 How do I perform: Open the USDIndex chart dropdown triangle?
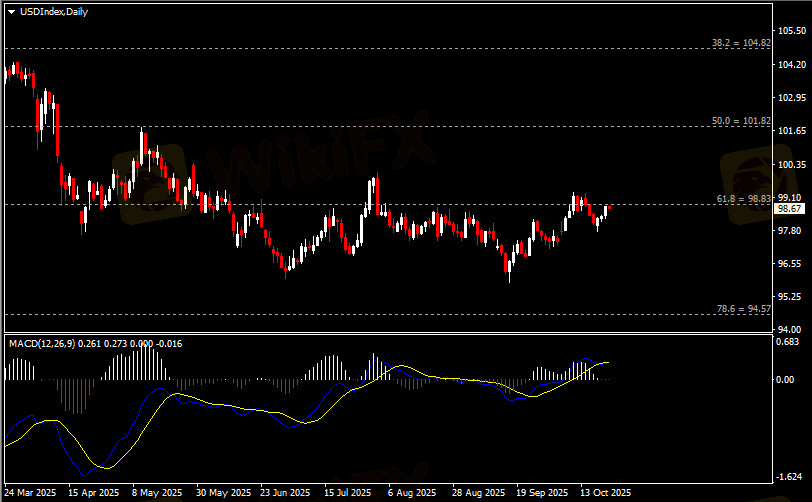[11, 12]
